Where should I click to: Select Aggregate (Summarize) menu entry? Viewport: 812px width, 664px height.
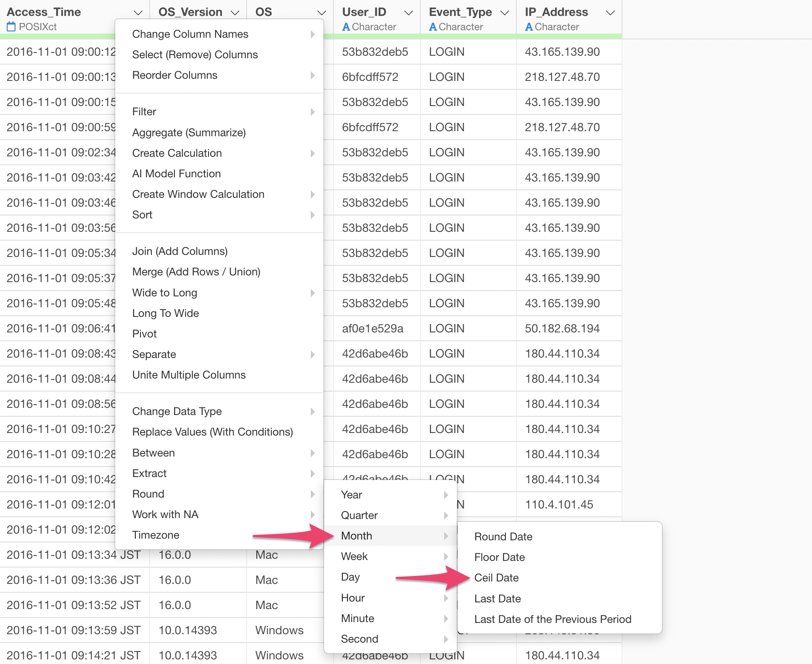tap(189, 132)
